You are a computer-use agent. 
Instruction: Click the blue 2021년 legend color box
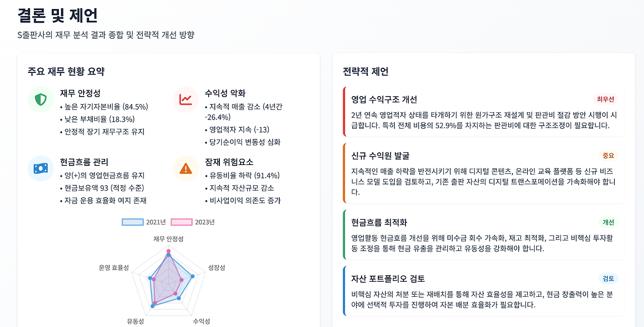(x=133, y=222)
